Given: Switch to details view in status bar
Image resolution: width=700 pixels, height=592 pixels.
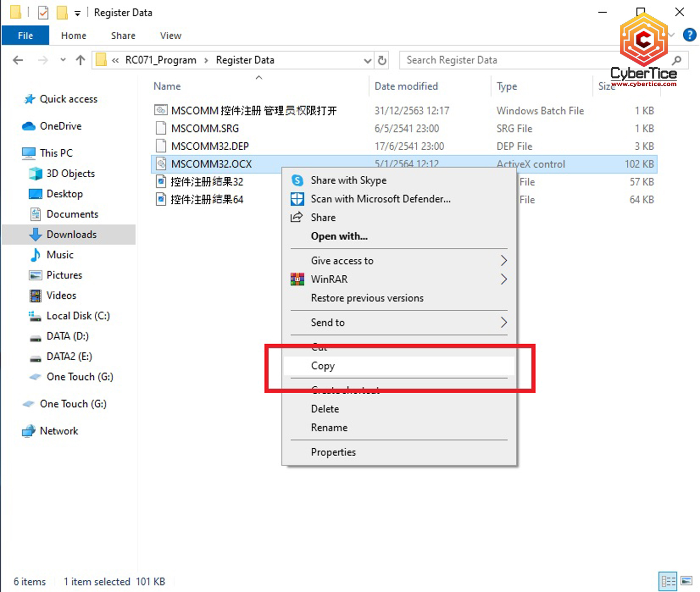Looking at the screenshot, I should [x=668, y=581].
